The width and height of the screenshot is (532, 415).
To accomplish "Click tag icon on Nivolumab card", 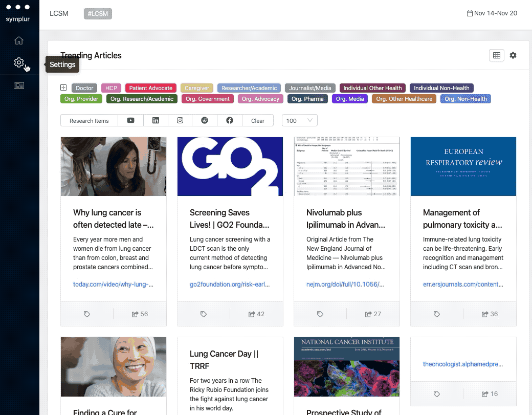I will 320,314.
